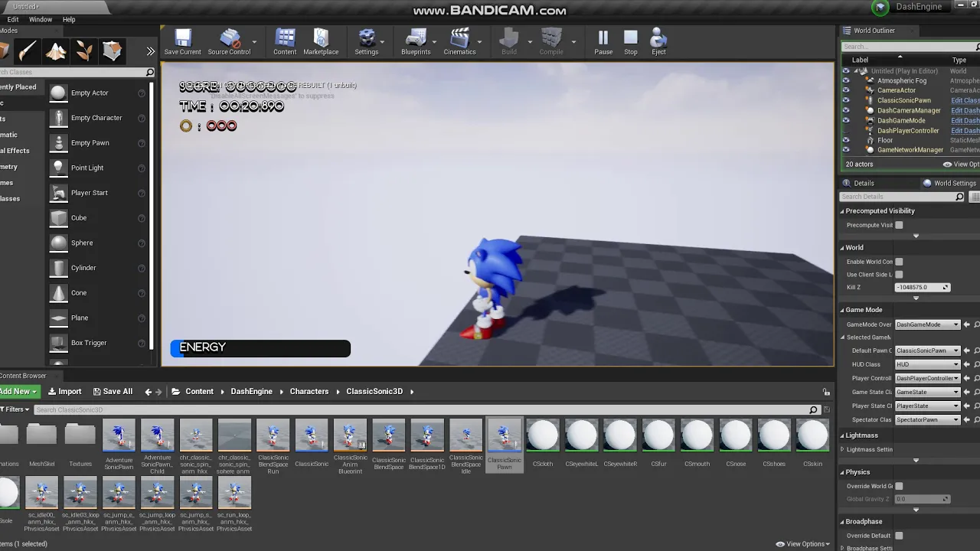Toggle visibility of ClassicSonicPawn actor
Screen dimensions: 980x551
coord(846,100)
